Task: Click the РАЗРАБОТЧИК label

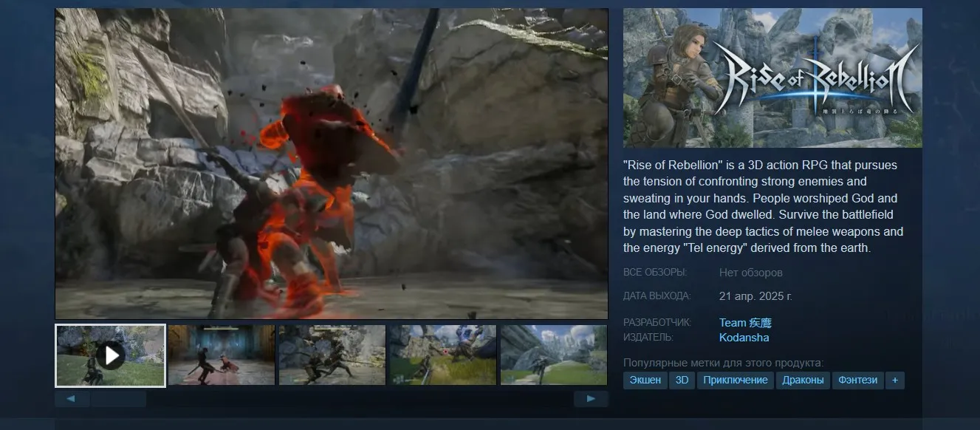Action: (657, 322)
